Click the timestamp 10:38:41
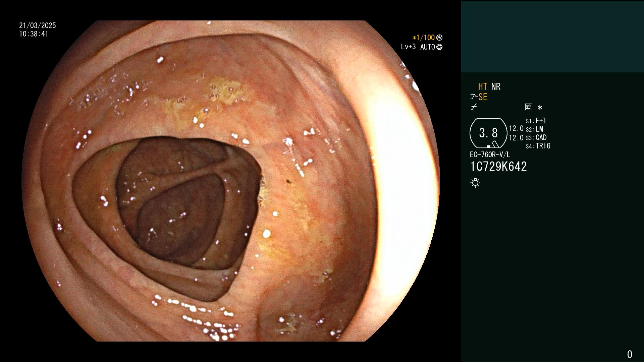Viewport: 644px width, 362px height. [34, 34]
